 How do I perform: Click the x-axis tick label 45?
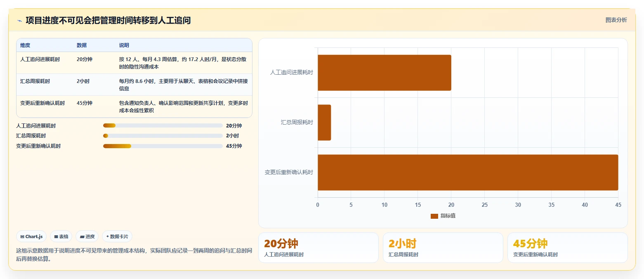(618, 205)
